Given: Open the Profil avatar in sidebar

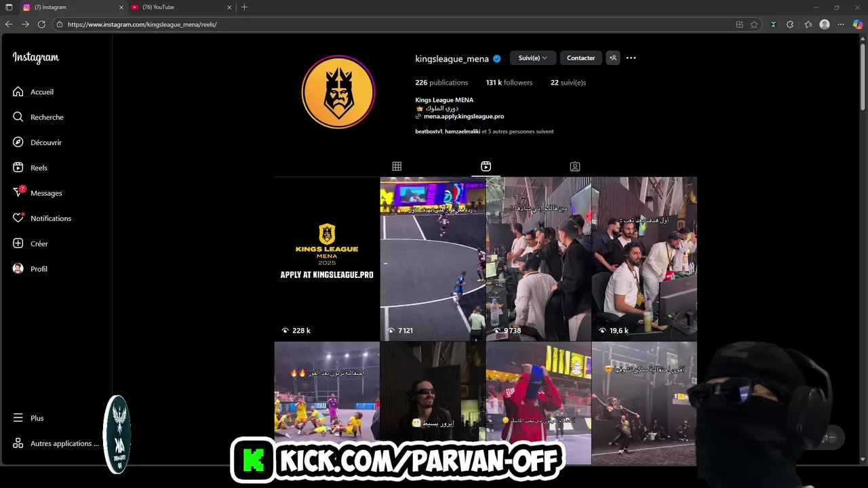Looking at the screenshot, I should (18, 269).
